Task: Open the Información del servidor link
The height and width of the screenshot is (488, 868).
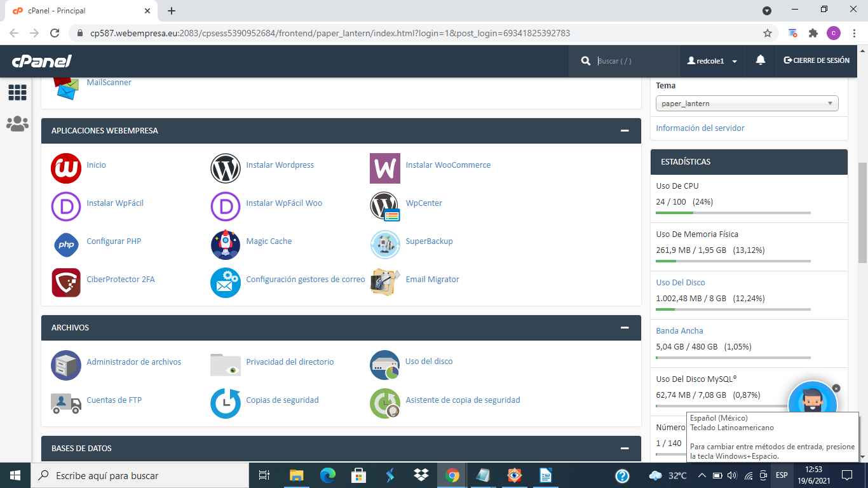Action: click(700, 128)
